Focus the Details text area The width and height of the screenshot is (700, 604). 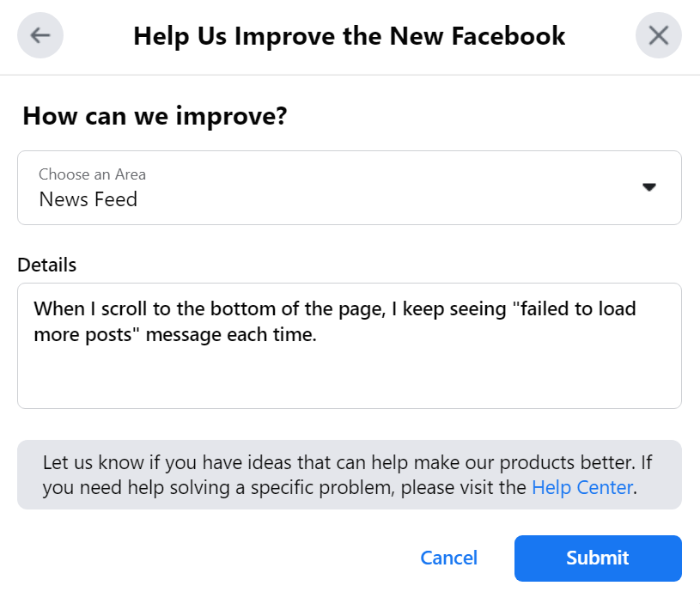pos(349,369)
